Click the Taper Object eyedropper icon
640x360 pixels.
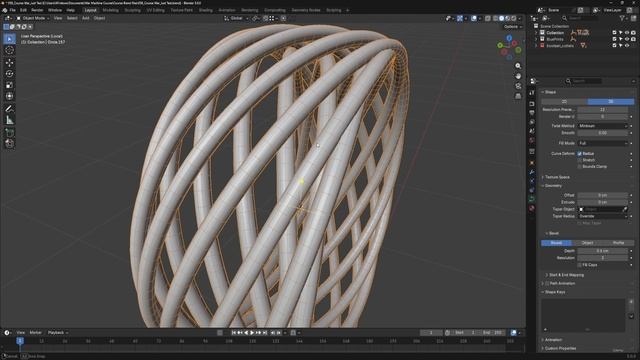(x=624, y=209)
